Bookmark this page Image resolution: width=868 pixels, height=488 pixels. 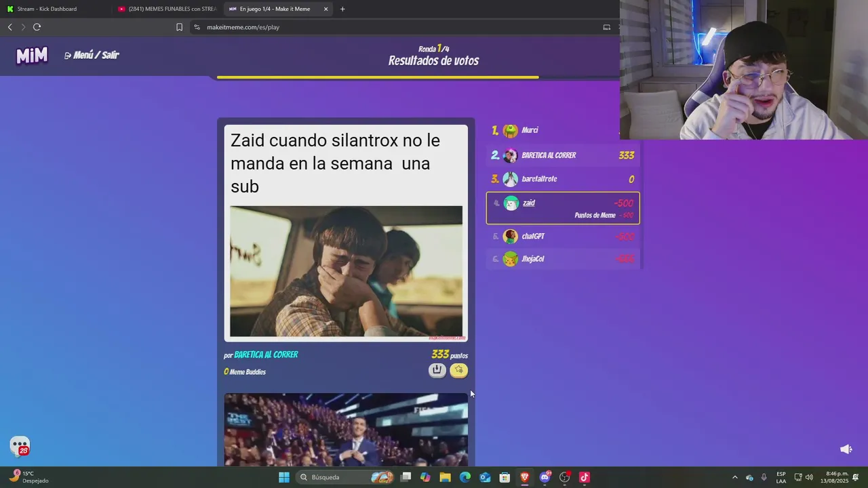[x=179, y=27]
